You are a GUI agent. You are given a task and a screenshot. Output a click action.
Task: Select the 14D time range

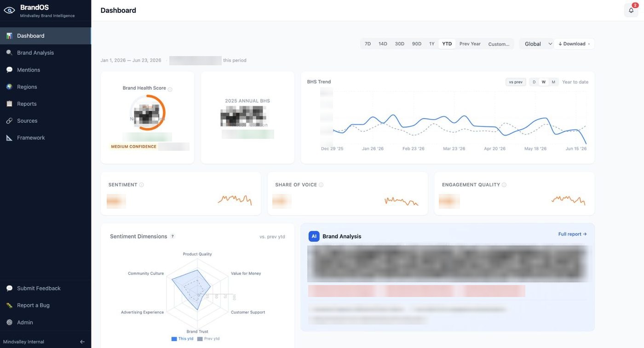[383, 44]
